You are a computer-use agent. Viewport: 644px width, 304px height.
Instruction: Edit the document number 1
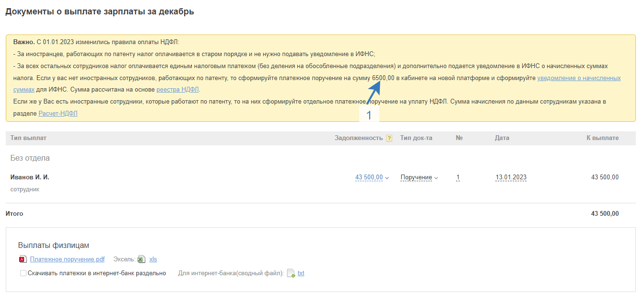point(458,177)
